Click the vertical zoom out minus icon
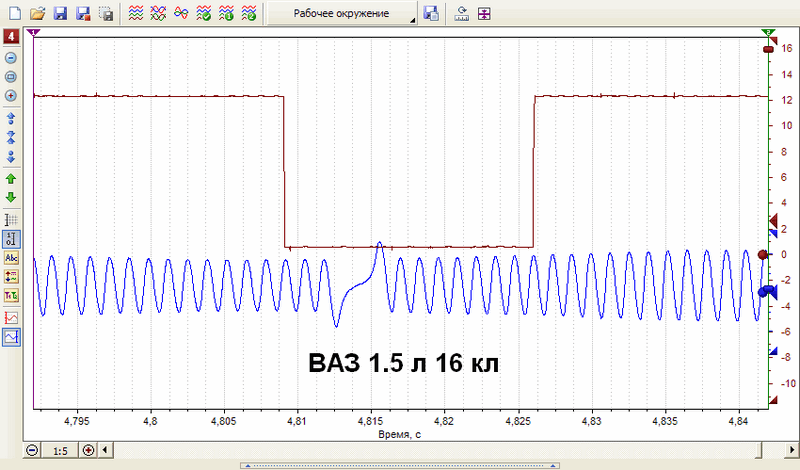This screenshot has width=800, height=470. pos(11,58)
